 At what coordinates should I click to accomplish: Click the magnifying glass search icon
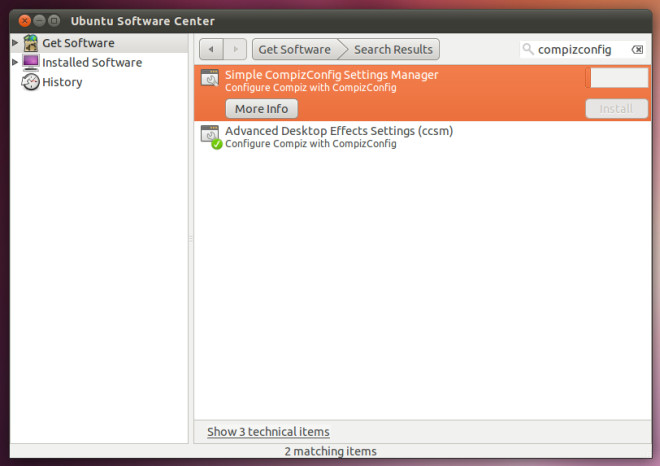click(528, 49)
